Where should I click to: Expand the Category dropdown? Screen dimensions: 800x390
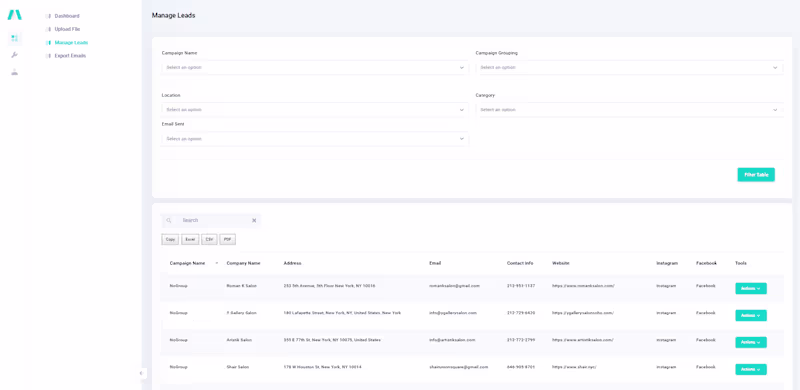pyautogui.click(x=629, y=110)
